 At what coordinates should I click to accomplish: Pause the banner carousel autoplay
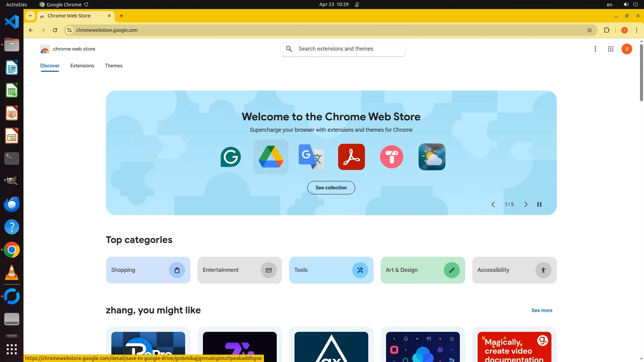pos(539,204)
